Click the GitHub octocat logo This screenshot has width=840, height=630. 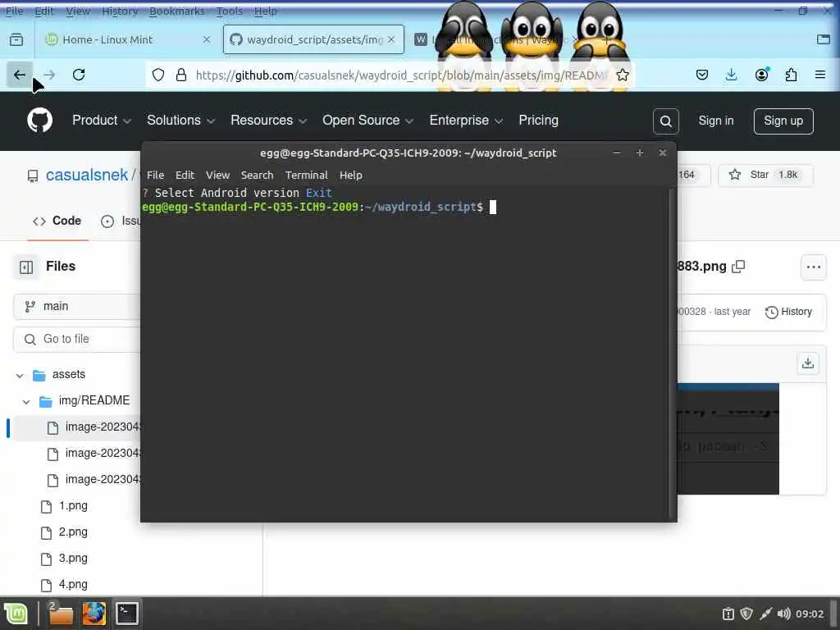pyautogui.click(x=39, y=120)
